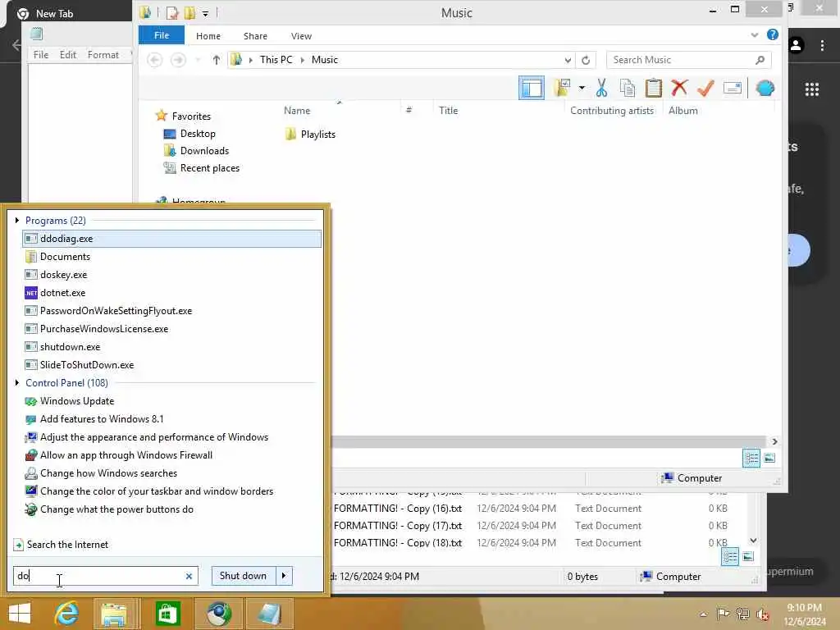Open the Select items dropdown arrow in toolbar

582,88
